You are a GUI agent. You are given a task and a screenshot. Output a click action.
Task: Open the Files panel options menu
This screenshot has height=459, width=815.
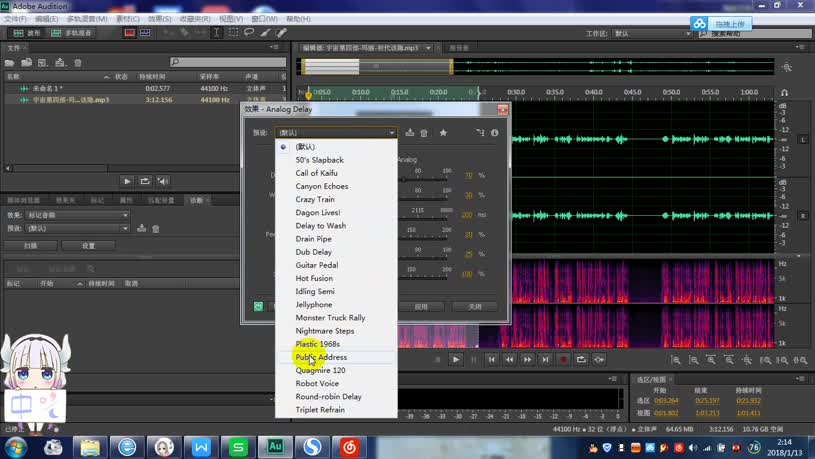coord(274,47)
